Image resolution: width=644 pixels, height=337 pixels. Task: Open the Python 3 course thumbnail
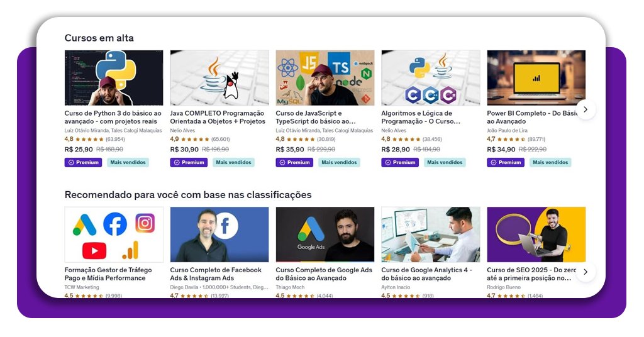pyautogui.click(x=114, y=78)
